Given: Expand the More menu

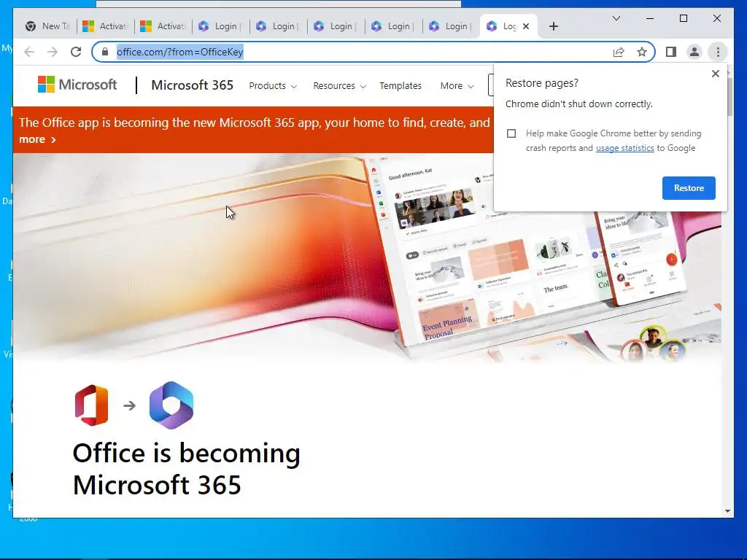Looking at the screenshot, I should [x=457, y=86].
